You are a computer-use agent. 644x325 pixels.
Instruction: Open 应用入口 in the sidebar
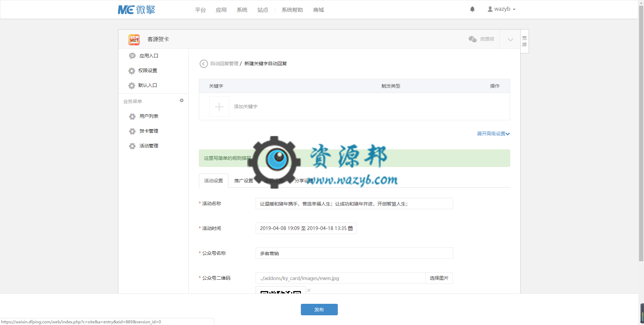(x=149, y=56)
